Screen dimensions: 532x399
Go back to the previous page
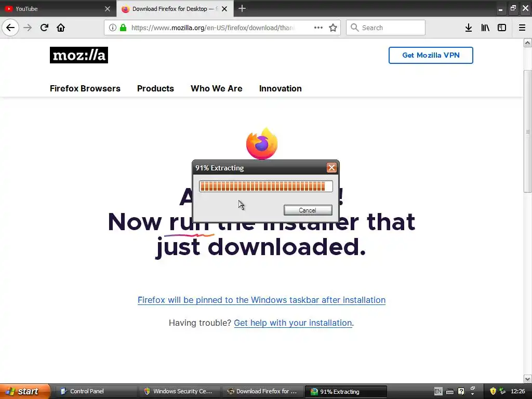tap(10, 28)
